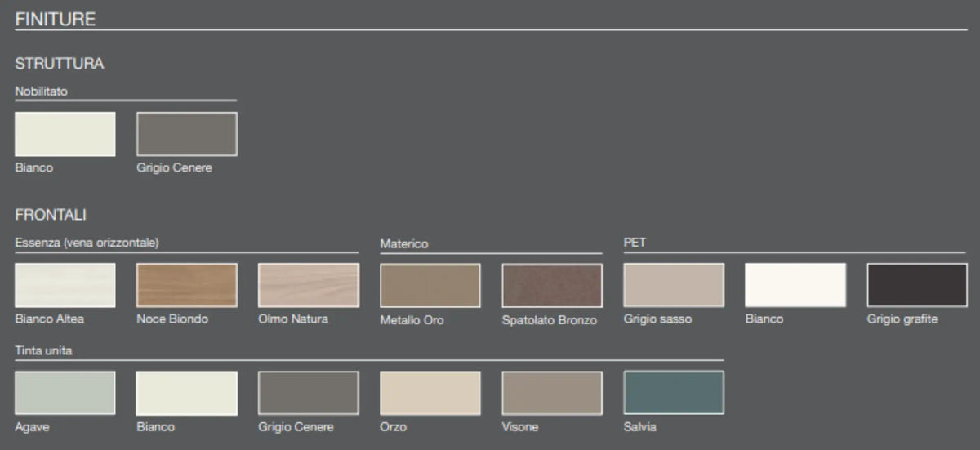Select the Salvia teal swatch
The width and height of the screenshot is (980, 450).
click(x=674, y=393)
